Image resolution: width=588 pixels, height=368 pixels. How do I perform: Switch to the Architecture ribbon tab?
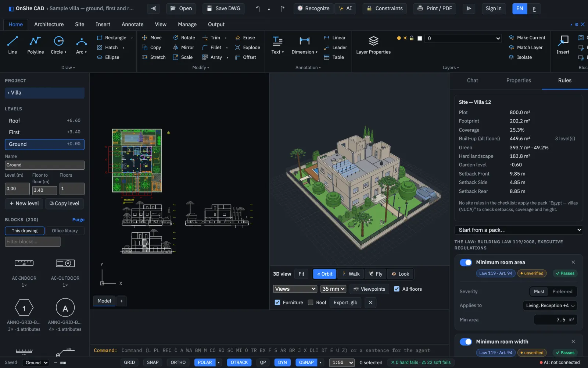pyautogui.click(x=49, y=24)
